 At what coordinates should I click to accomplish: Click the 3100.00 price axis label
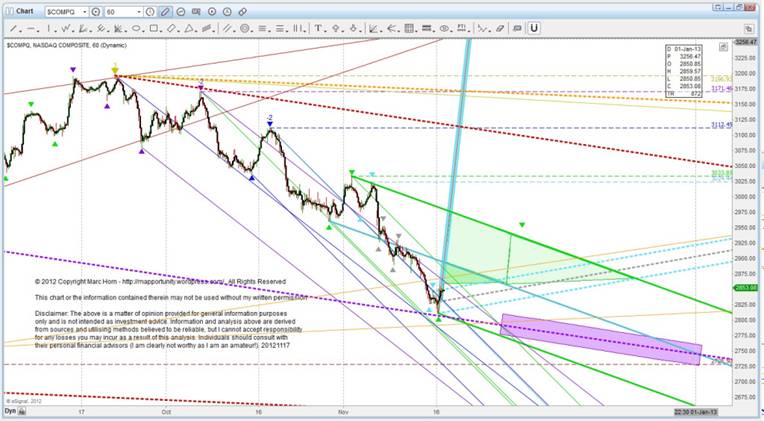pyautogui.click(x=744, y=135)
